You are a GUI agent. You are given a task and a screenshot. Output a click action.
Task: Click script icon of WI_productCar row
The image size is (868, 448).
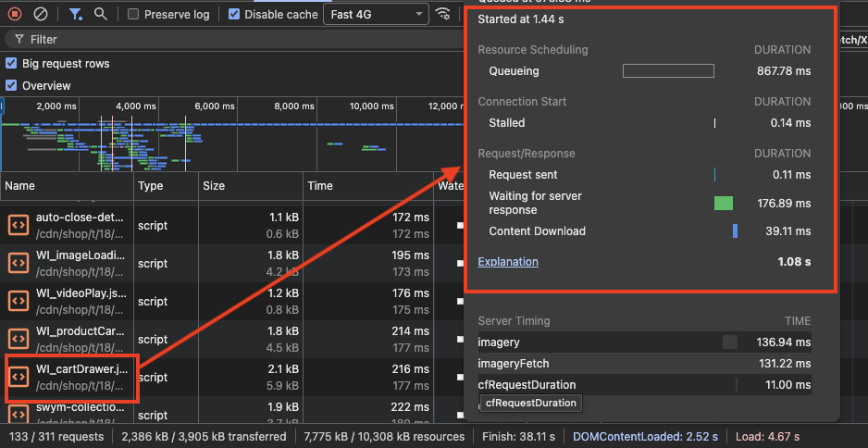point(19,339)
